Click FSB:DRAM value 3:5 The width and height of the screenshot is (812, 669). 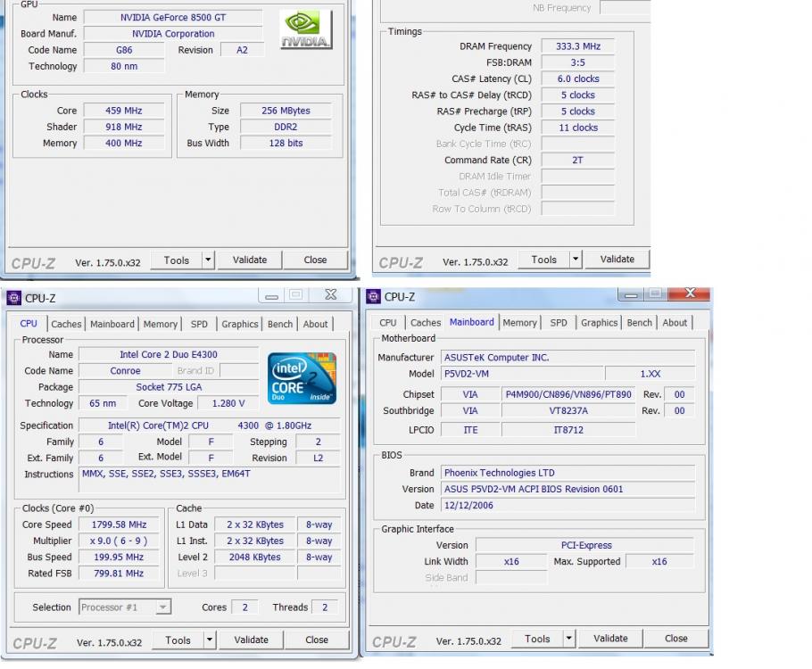coord(578,62)
